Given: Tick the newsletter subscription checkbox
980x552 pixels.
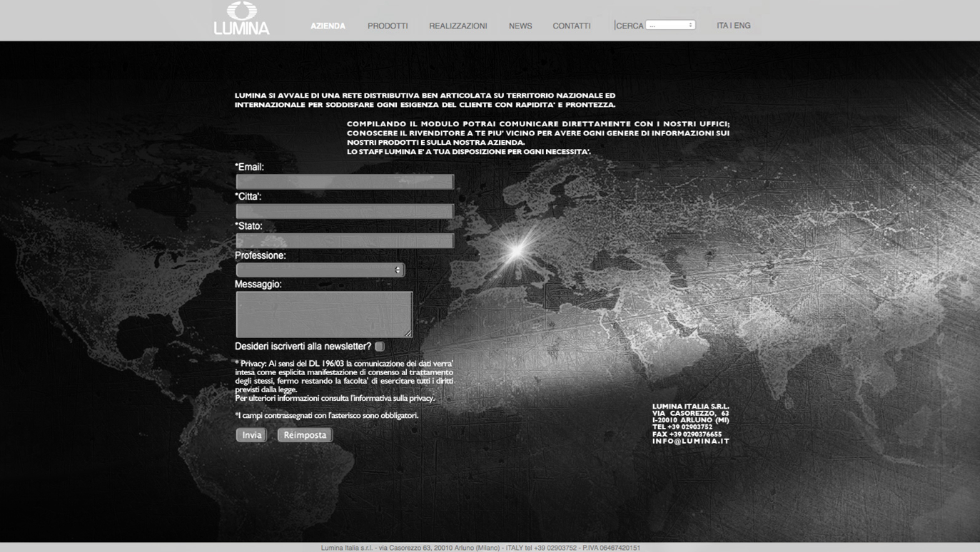Looking at the screenshot, I should coord(380,347).
